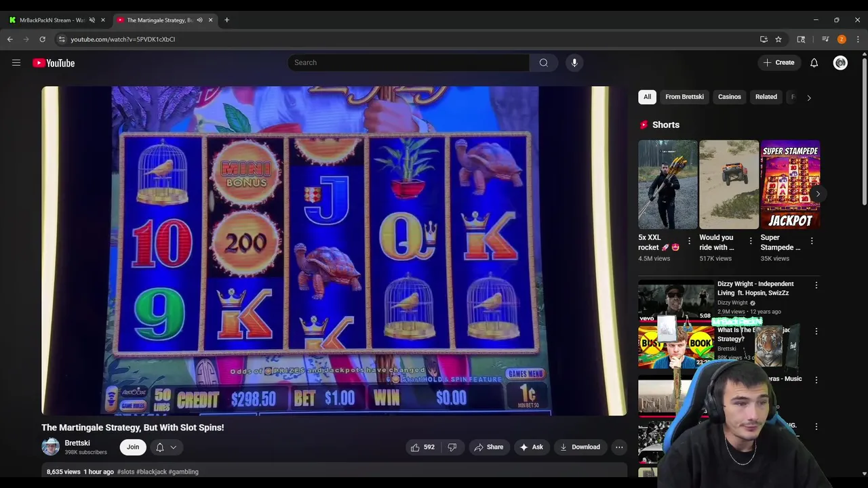This screenshot has width=868, height=488.
Task: Open options for What Is The Best Strategy video
Action: (x=816, y=331)
